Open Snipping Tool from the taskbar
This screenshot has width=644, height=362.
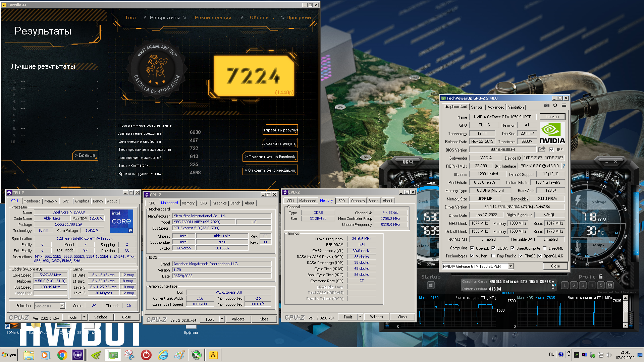coord(129,355)
